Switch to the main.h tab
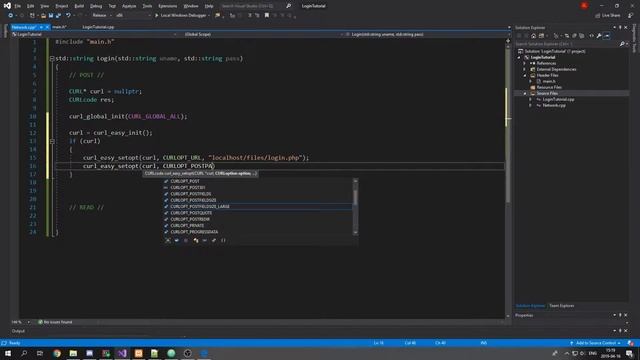This screenshot has width=640, height=360. click(x=59, y=27)
